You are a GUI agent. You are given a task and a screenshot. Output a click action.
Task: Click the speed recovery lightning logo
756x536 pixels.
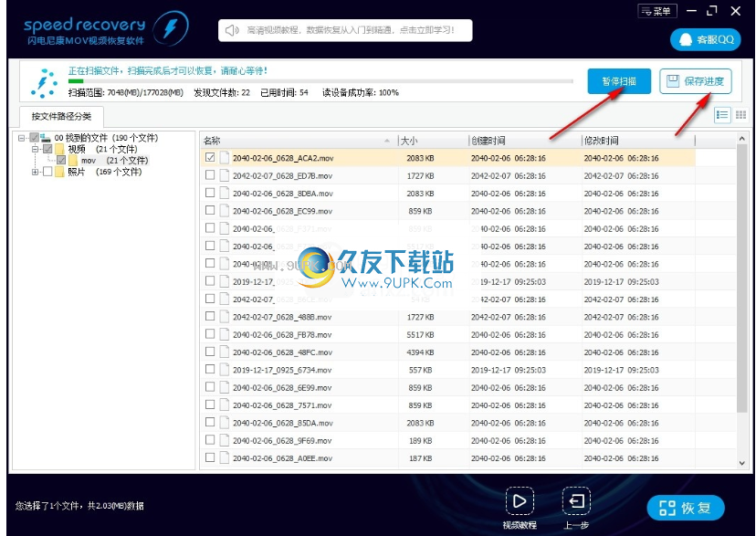(x=171, y=28)
